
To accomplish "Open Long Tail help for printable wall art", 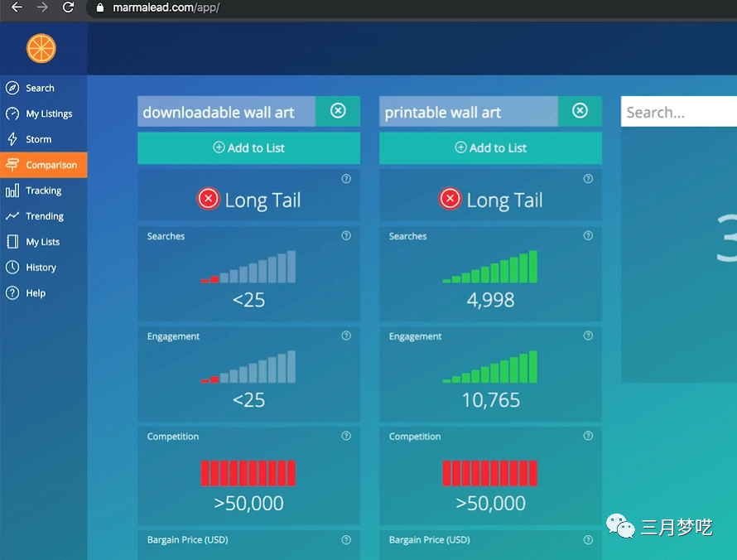I will (x=588, y=179).
